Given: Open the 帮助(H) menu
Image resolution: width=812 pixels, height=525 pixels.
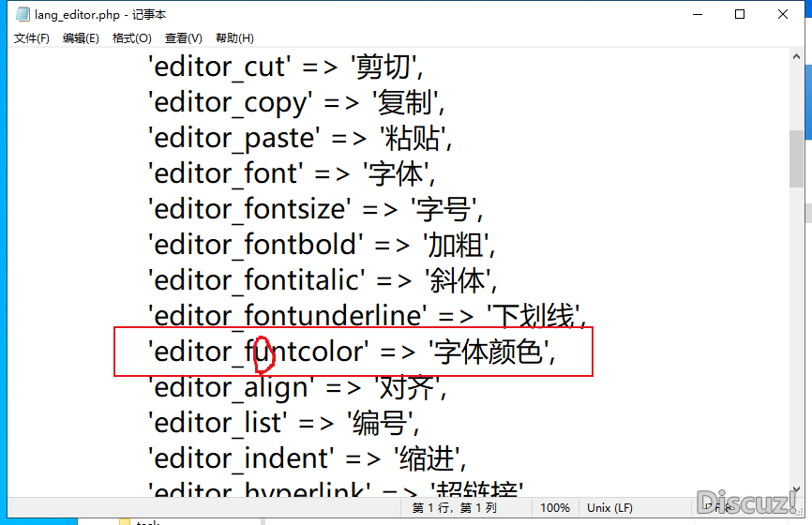Looking at the screenshot, I should click(x=234, y=38).
